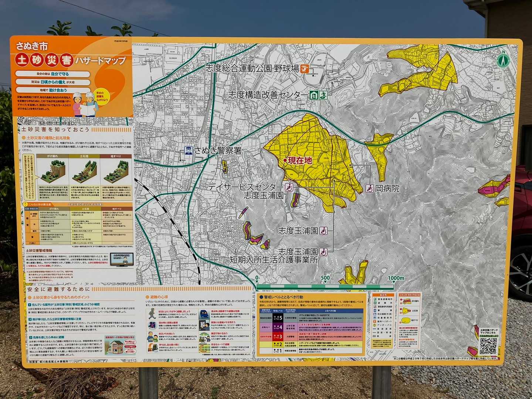Image resolution: width=532 pixels, height=399 pixels.
Task: Click the QR code for the hazard map
Action: [488, 346]
